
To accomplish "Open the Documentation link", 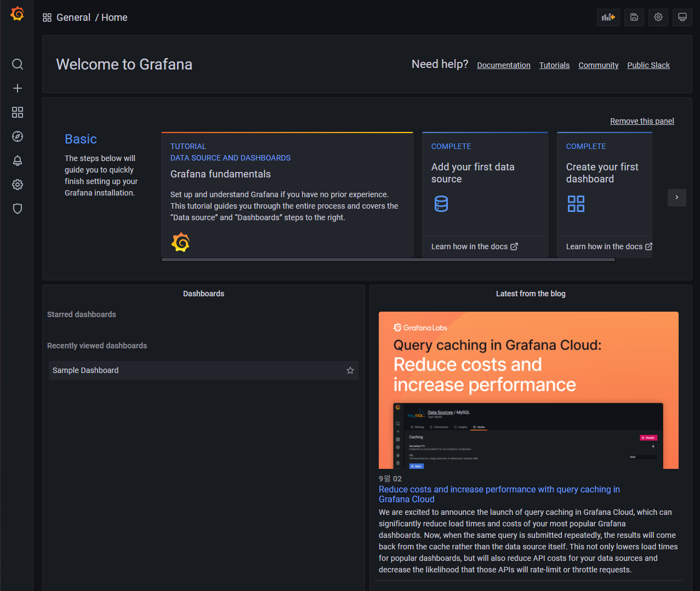I will click(x=504, y=65).
